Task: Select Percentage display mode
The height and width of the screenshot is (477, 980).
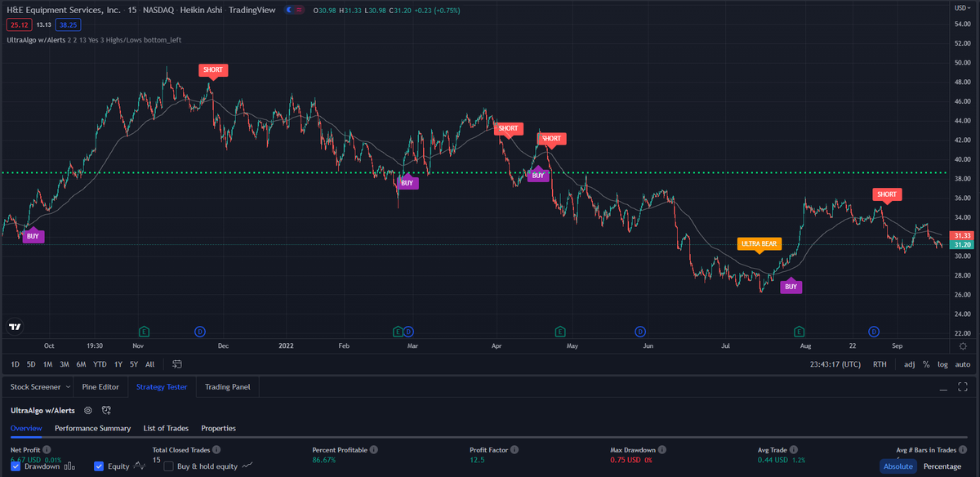Action: tap(942, 466)
